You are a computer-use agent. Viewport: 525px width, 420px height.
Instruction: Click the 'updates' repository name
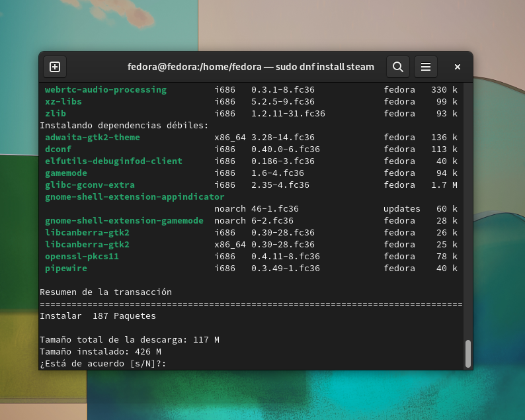[402, 208]
